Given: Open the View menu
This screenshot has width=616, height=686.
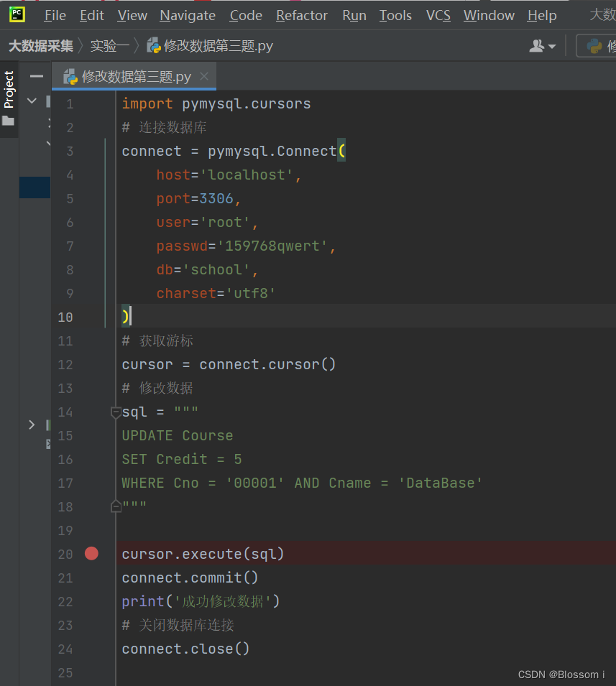Looking at the screenshot, I should 132,15.
